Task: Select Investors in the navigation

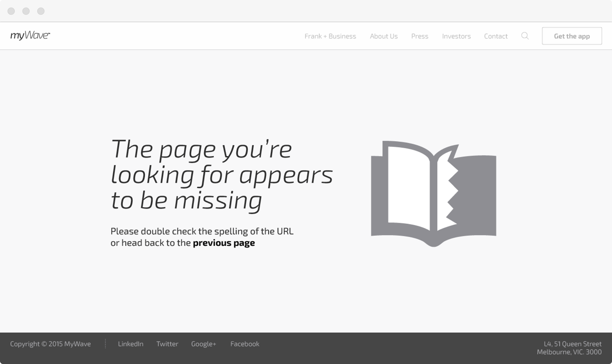Action: tap(456, 36)
